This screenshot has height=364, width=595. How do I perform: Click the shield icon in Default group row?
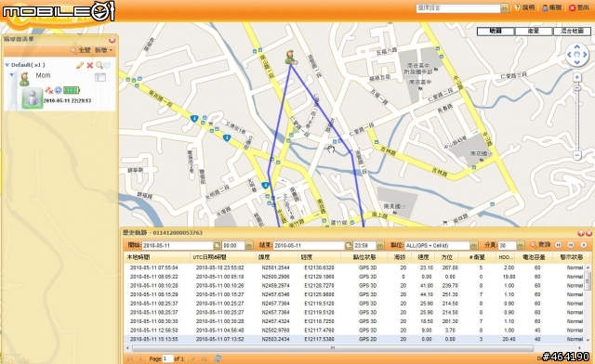108,65
